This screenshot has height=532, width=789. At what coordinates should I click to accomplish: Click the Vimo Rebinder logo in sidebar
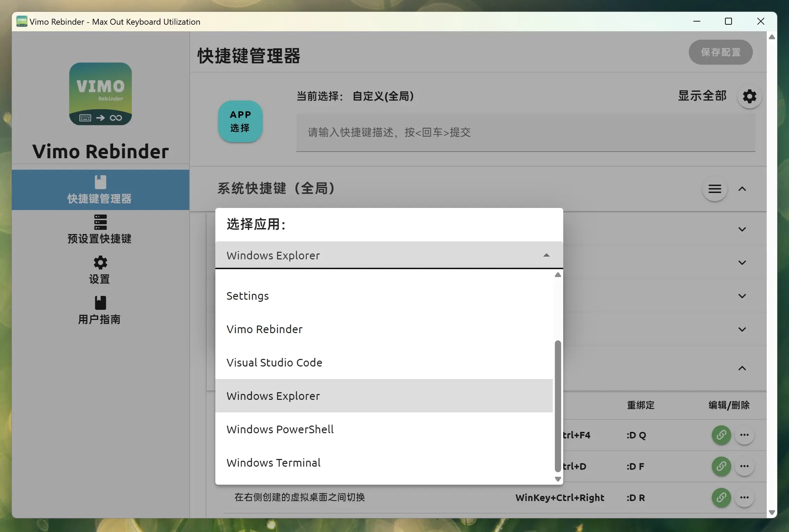101,94
